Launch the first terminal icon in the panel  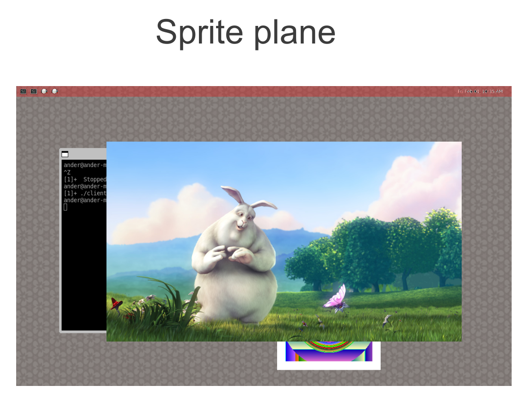(x=23, y=91)
